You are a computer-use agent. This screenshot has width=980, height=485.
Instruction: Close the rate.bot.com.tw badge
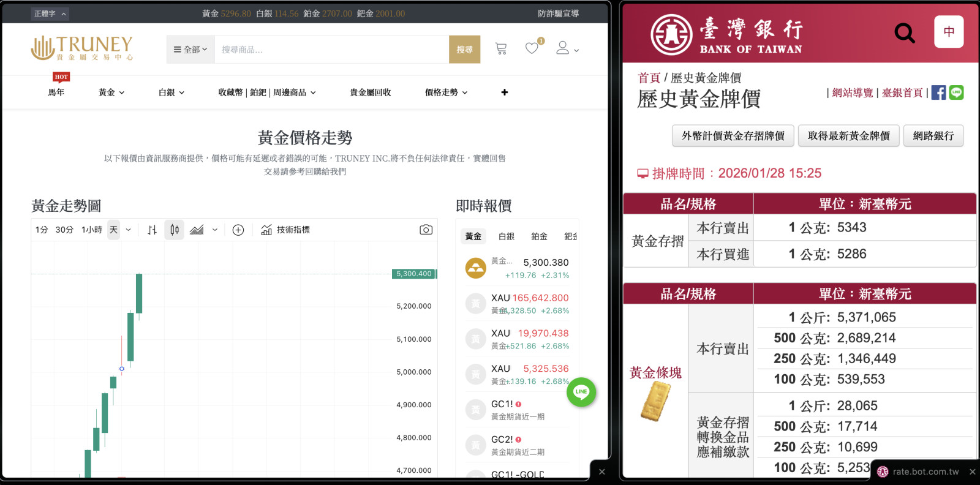(x=972, y=472)
